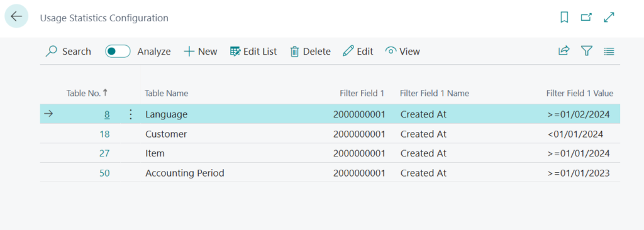Open the record with View

(x=402, y=52)
